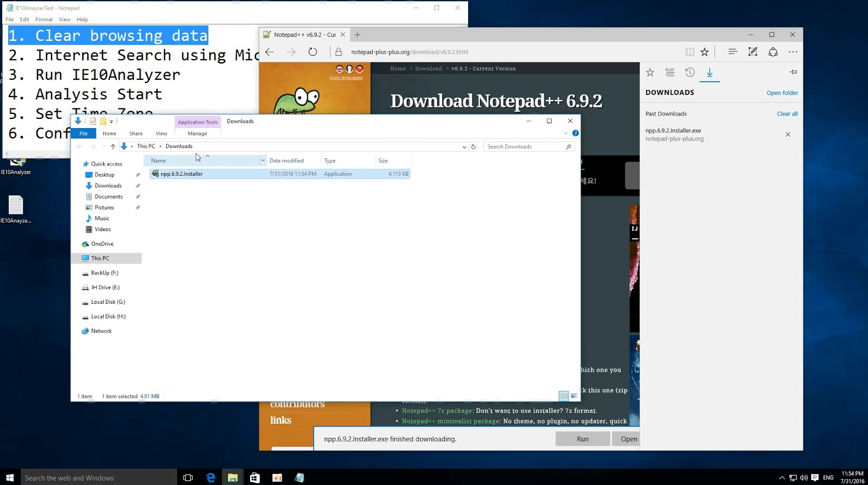The image size is (868, 485).
Task: Open Edge reading view icon
Action: [690, 52]
